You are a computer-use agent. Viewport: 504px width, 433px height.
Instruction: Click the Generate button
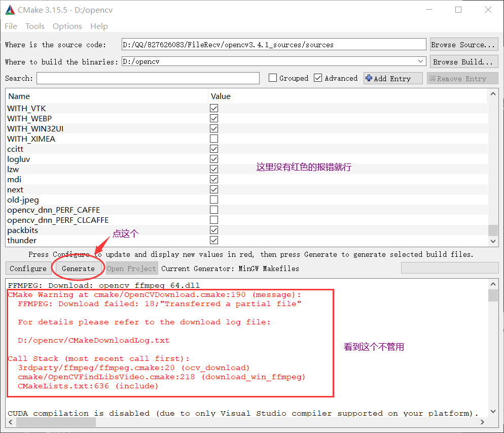point(78,269)
